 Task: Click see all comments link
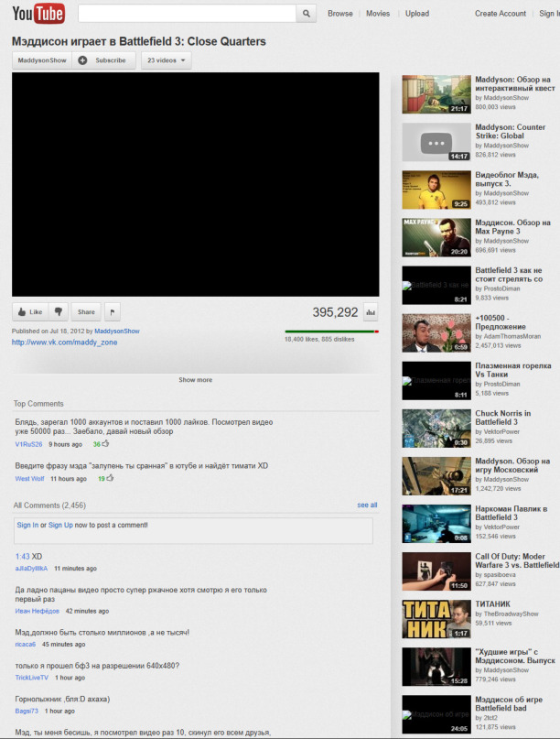[367, 505]
